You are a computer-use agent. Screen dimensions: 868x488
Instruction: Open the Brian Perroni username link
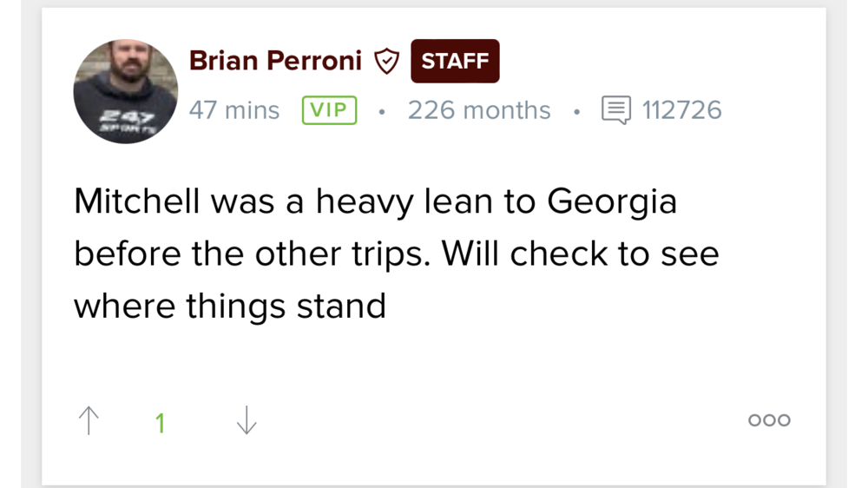click(x=275, y=61)
